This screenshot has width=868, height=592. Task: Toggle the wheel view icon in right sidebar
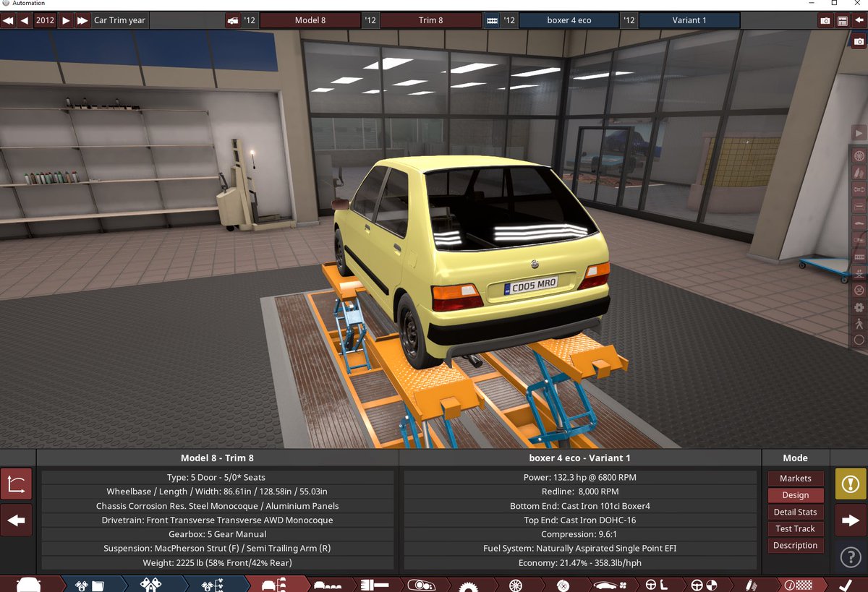click(x=859, y=155)
